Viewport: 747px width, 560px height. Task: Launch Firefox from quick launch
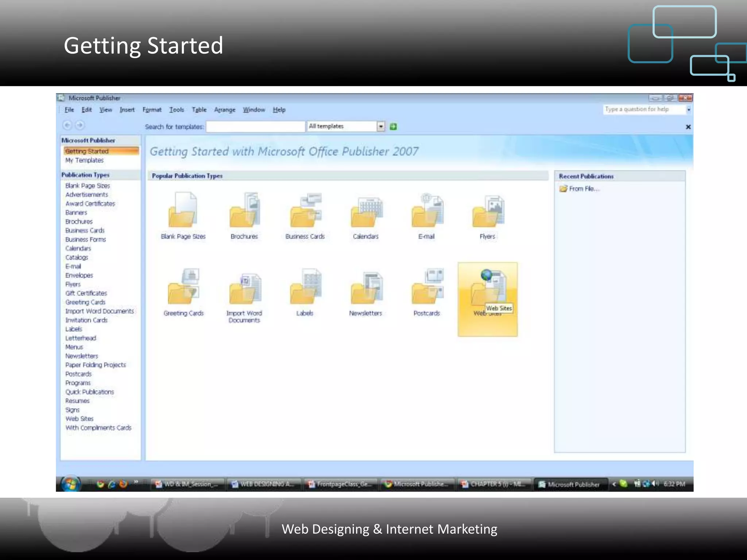click(x=123, y=484)
